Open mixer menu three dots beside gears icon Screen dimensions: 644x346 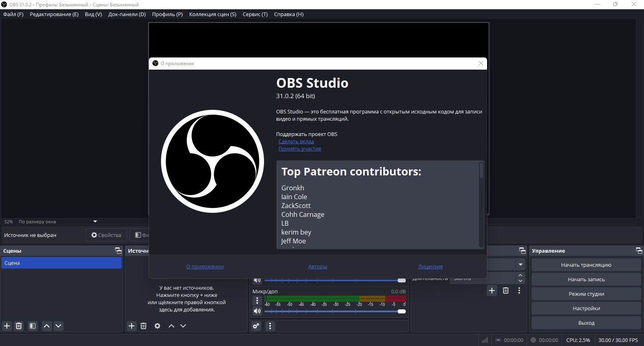pos(270,326)
